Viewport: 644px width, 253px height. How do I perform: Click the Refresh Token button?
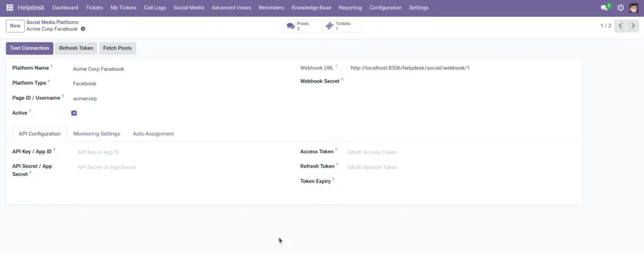[76, 48]
